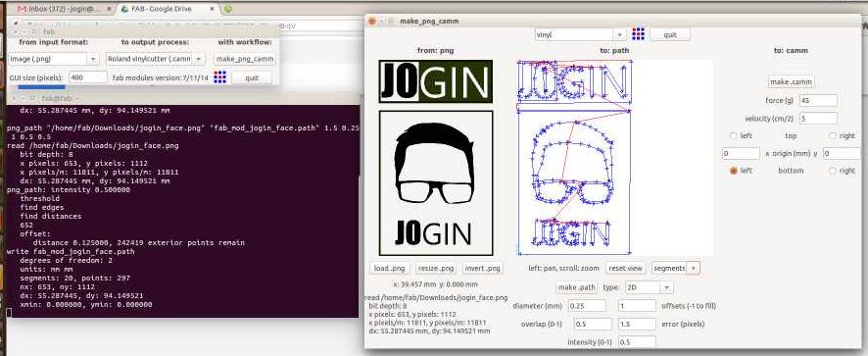Click the GUI size (pixels) input field

(x=88, y=77)
